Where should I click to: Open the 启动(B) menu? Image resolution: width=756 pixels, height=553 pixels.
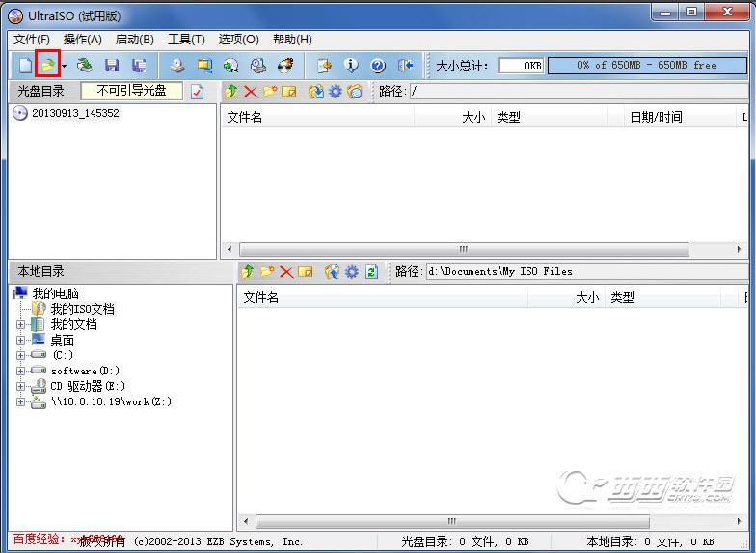(x=135, y=39)
